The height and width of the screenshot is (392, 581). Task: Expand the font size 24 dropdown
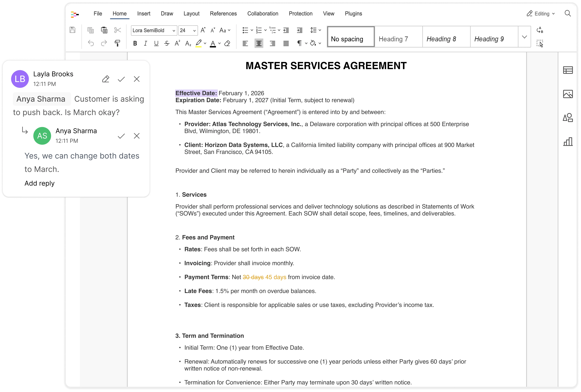(194, 30)
